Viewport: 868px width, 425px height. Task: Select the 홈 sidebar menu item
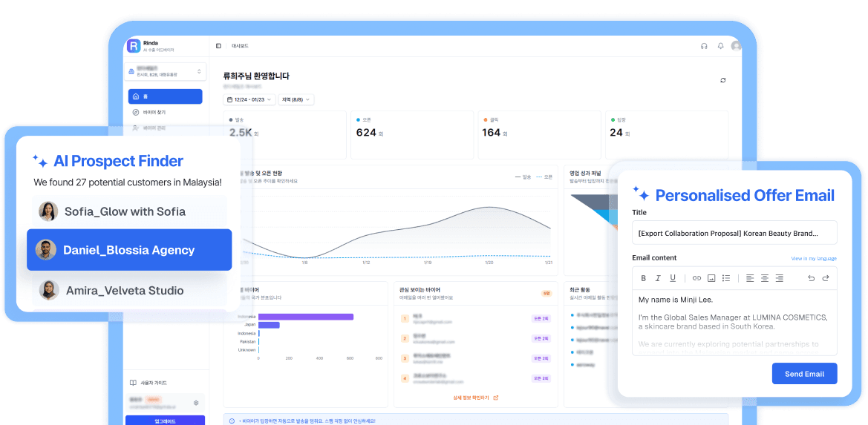(165, 96)
